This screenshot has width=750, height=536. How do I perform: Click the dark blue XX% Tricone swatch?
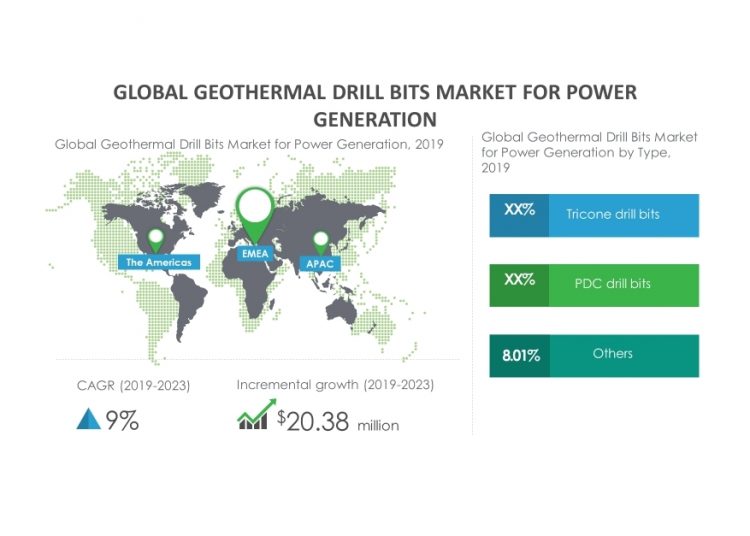click(x=519, y=215)
